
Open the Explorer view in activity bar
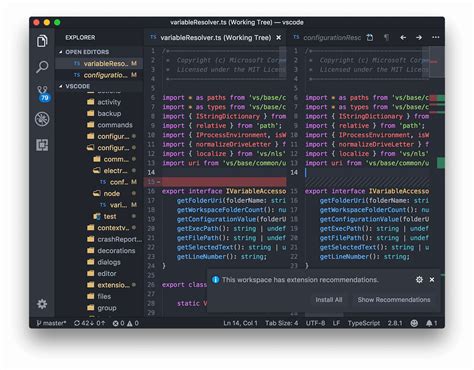pyautogui.click(x=42, y=41)
